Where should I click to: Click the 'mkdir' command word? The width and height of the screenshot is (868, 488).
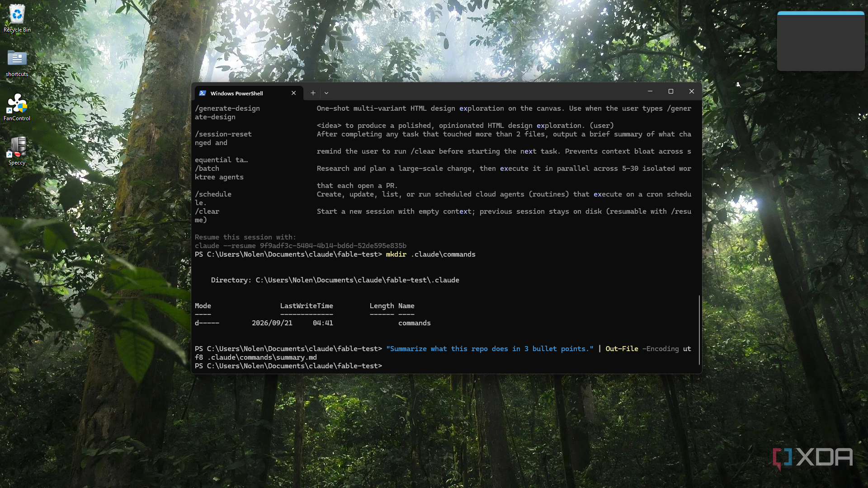point(396,254)
